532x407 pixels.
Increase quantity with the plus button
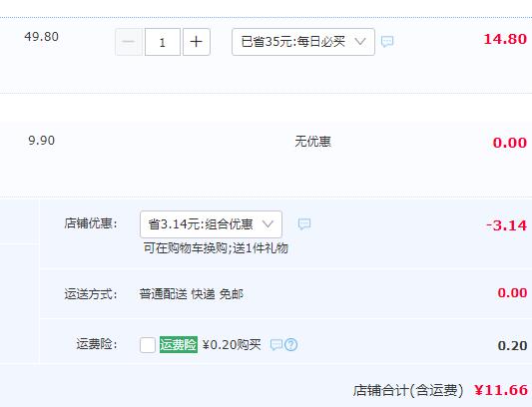click(197, 42)
